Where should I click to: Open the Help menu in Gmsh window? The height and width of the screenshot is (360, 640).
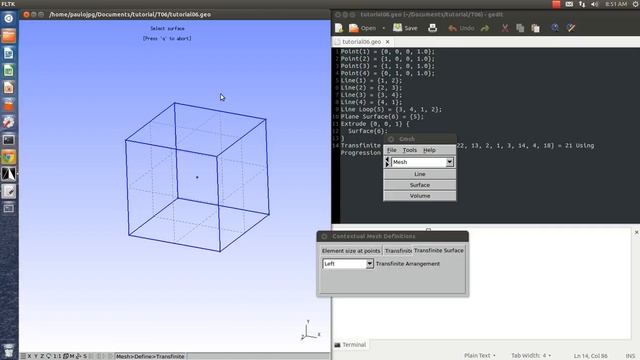[429, 150]
